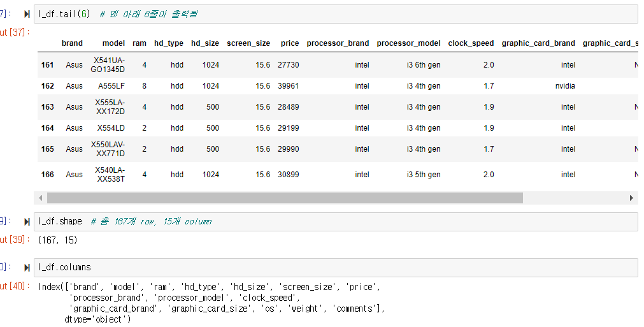Viewport: 644px width, 327px height.
Task: Click price value 30899
Action: tap(289, 175)
